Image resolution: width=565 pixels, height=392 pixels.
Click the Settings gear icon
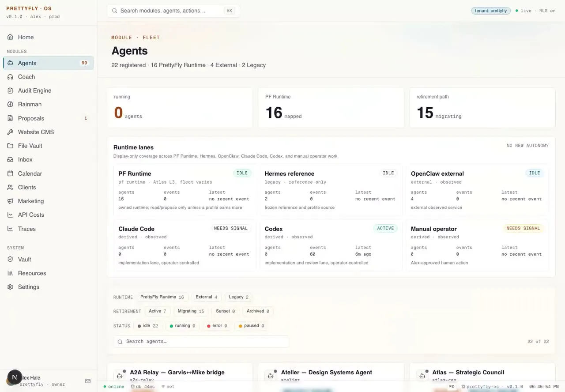tap(10, 287)
